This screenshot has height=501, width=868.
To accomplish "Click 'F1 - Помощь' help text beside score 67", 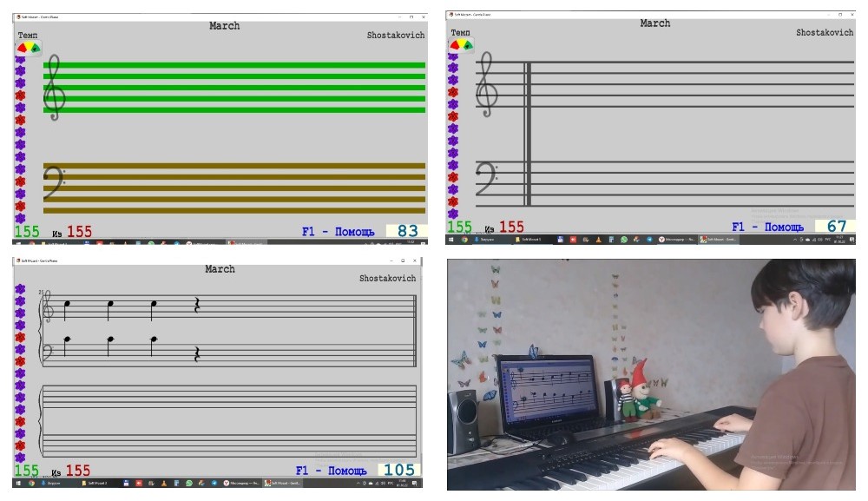I will 768,227.
